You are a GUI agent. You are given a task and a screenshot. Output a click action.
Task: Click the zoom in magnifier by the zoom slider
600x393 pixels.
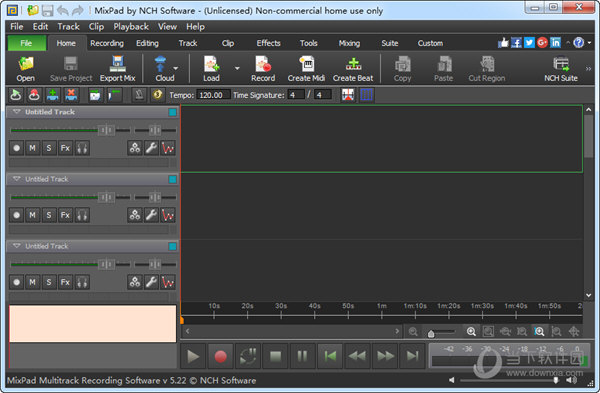[x=471, y=331]
